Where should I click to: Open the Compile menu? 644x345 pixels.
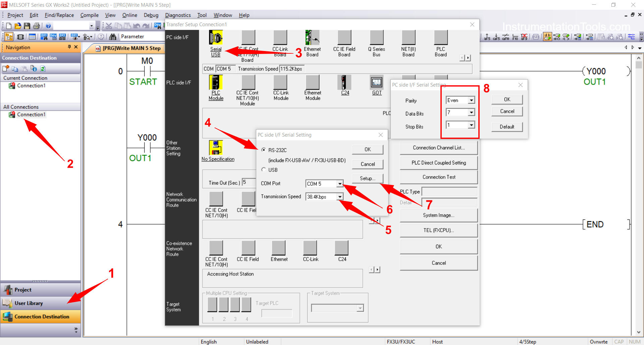point(90,15)
